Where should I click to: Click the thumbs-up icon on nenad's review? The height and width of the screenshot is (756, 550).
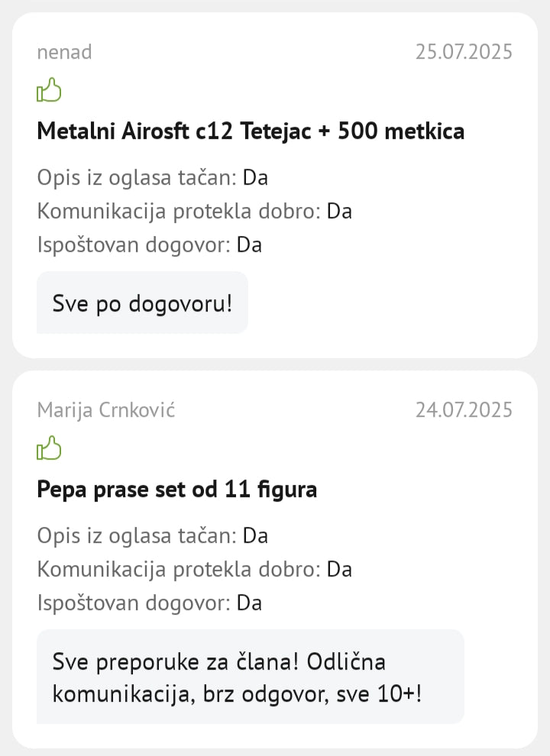tap(49, 91)
